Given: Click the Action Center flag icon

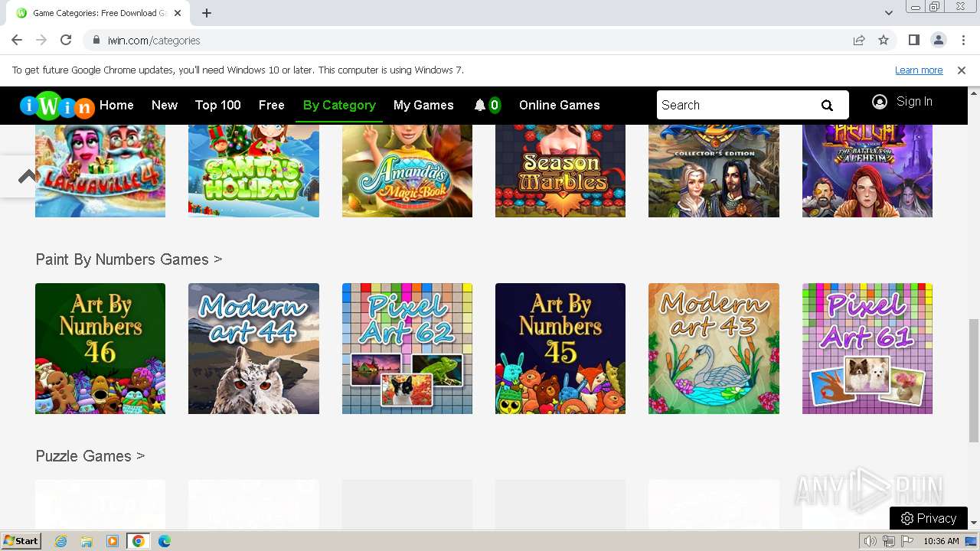Looking at the screenshot, I should 906,541.
